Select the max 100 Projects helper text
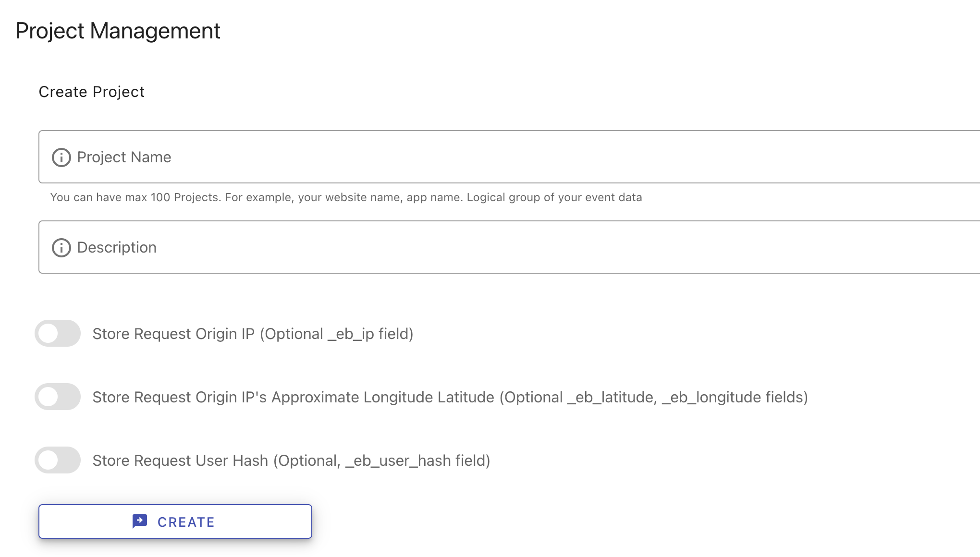Image resolution: width=980 pixels, height=557 pixels. coord(346,197)
